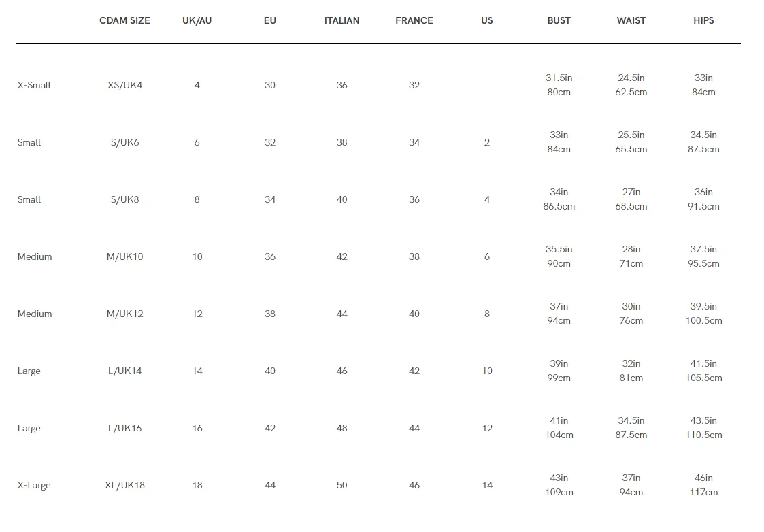Click the X-Large row label

[x=34, y=485]
